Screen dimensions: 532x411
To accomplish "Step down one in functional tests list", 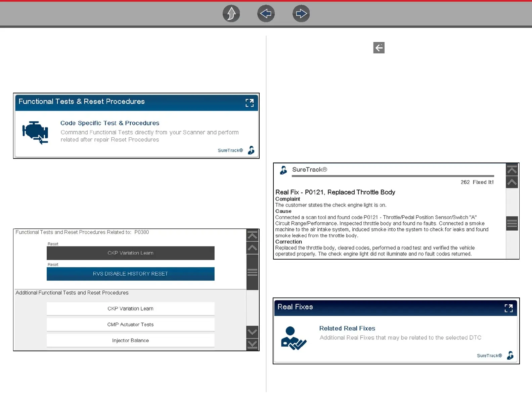I will (252, 332).
